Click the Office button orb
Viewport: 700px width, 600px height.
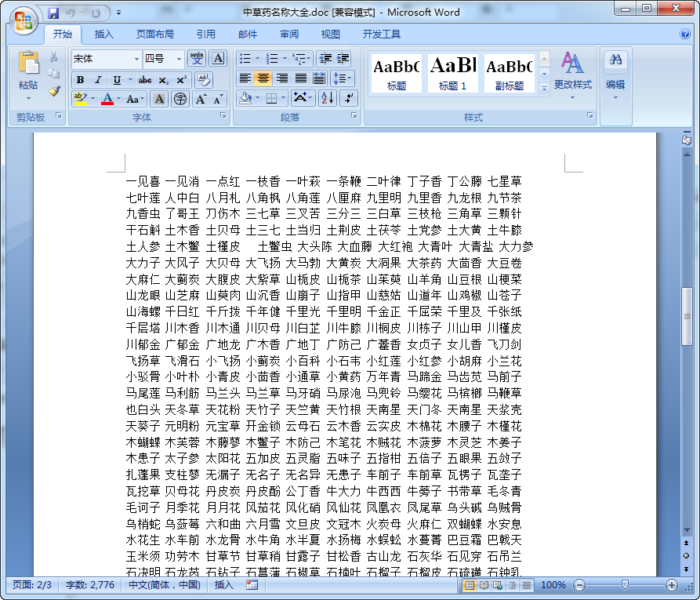pyautogui.click(x=24, y=21)
